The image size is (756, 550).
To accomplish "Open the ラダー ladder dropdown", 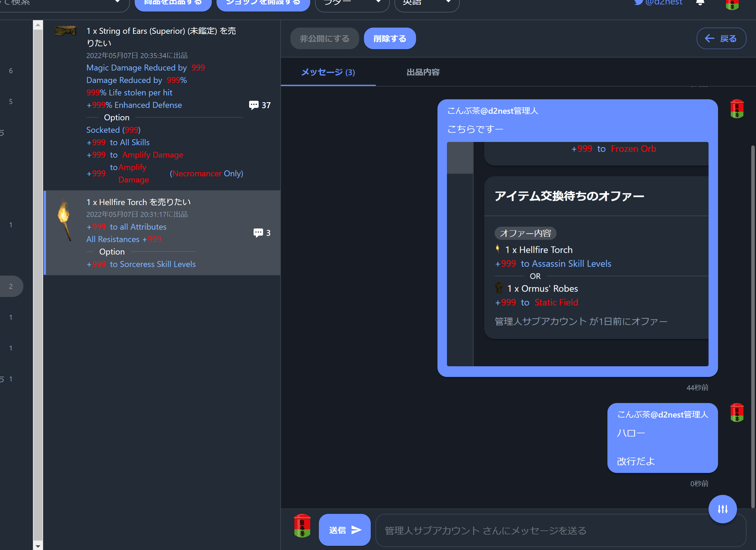I will (x=352, y=3).
